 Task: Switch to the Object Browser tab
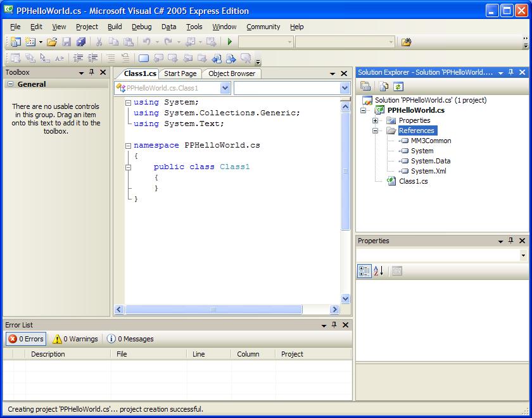pyautogui.click(x=232, y=73)
